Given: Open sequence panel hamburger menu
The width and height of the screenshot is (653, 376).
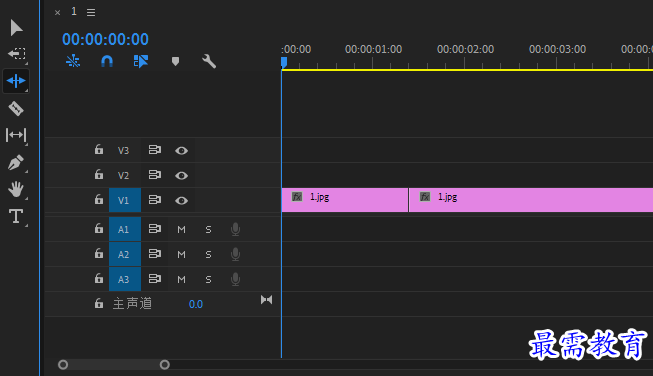Looking at the screenshot, I should [x=91, y=12].
